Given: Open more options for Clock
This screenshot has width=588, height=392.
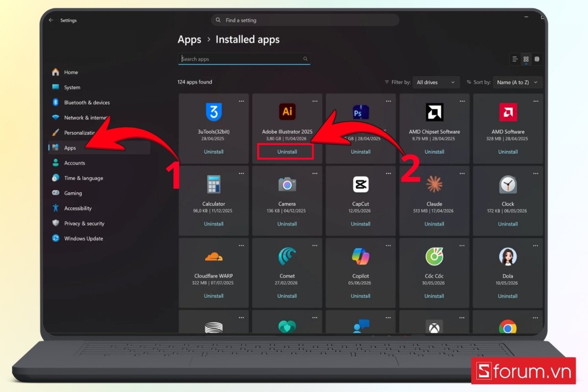Looking at the screenshot, I should tap(535, 173).
